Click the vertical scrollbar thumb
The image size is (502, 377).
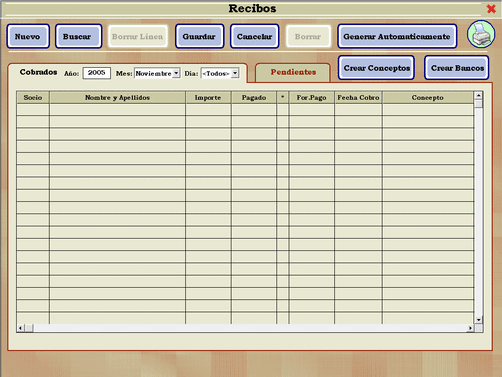[x=479, y=104]
